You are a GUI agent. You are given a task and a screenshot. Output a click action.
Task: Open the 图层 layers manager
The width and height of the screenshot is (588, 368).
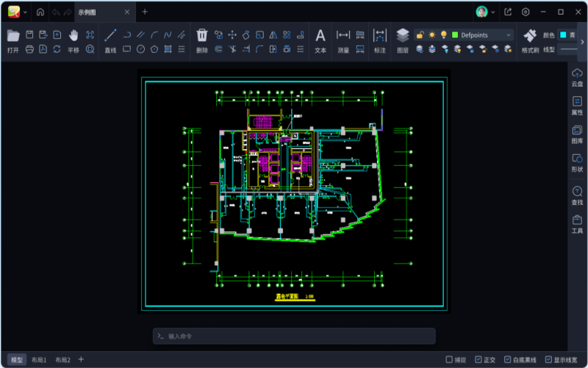tap(403, 35)
